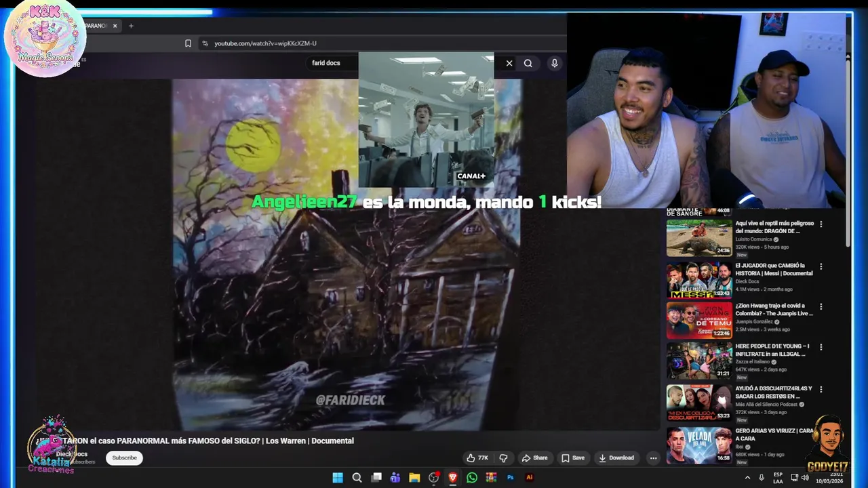Open a new browser tab
Screen dimensions: 868x488
coord(131,26)
